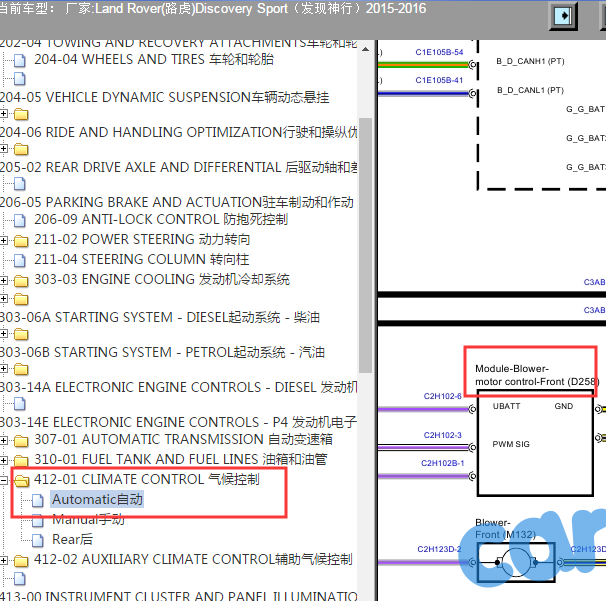Click B_D_CANH1 (PT) signal label

(530, 61)
